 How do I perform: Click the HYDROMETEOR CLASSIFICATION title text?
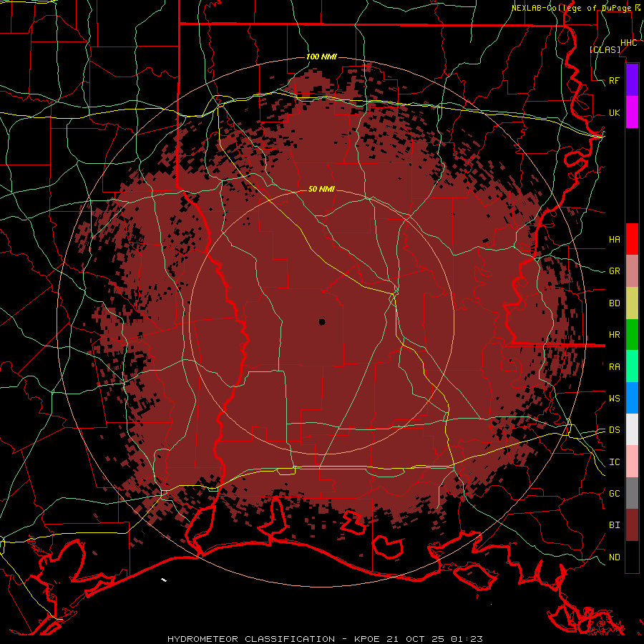(251, 639)
